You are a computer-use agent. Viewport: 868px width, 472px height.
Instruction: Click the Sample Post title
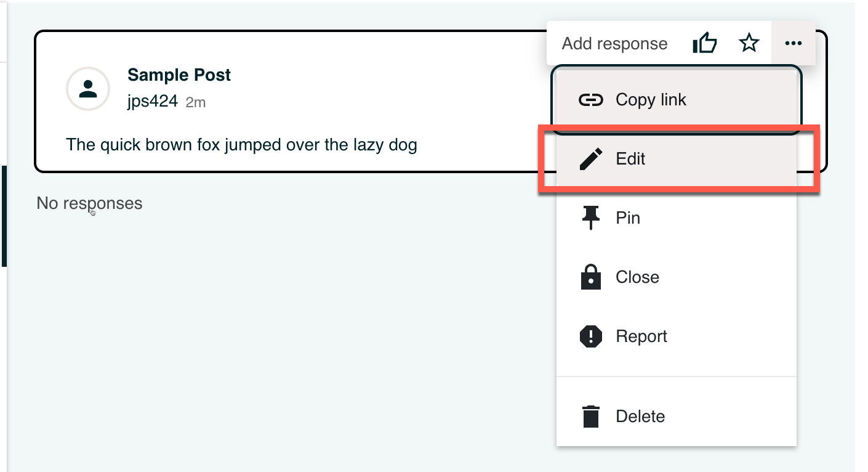179,75
